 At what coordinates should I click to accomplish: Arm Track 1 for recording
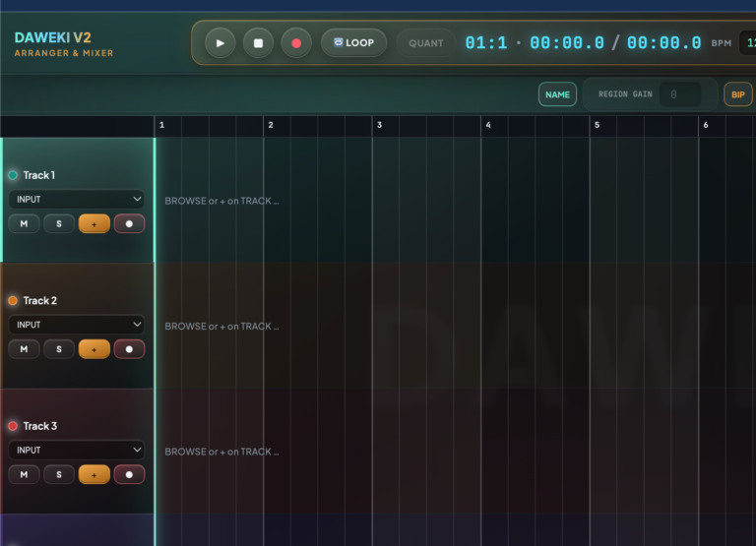click(129, 223)
